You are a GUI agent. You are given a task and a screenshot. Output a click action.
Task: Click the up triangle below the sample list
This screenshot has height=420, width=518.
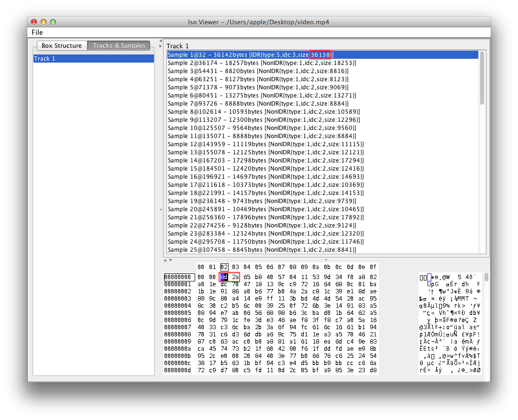pyautogui.click(x=166, y=260)
